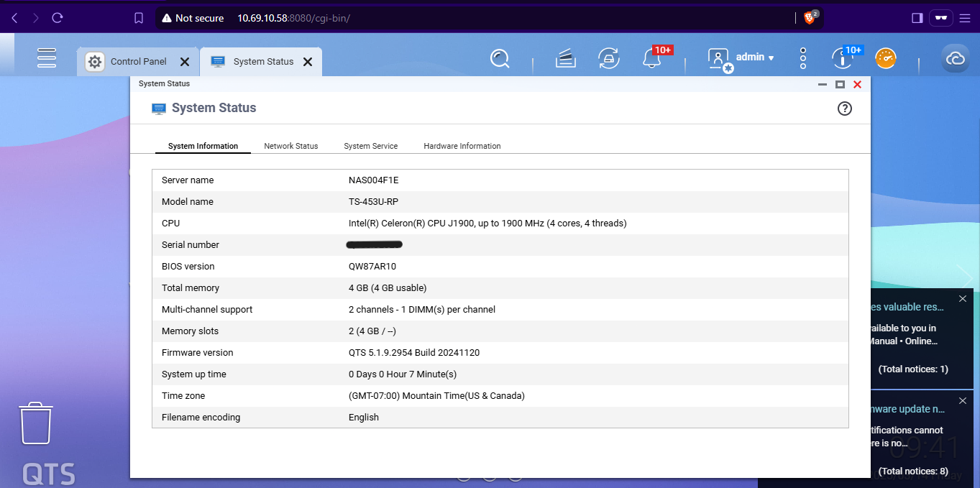Click the System Status help question mark
Screen dimensions: 980x488
tap(845, 109)
